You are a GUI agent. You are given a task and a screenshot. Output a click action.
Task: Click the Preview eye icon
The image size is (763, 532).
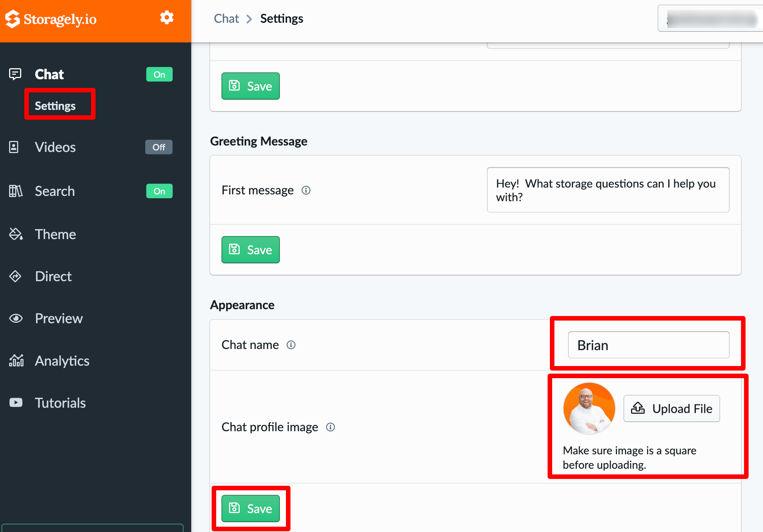pyautogui.click(x=16, y=318)
